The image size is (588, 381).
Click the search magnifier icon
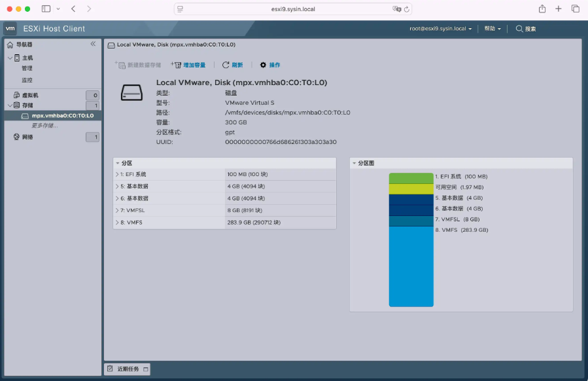point(519,29)
